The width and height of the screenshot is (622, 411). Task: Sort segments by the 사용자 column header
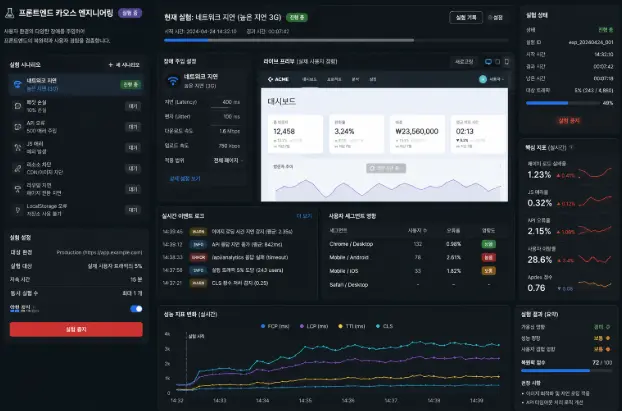pyautogui.click(x=417, y=230)
